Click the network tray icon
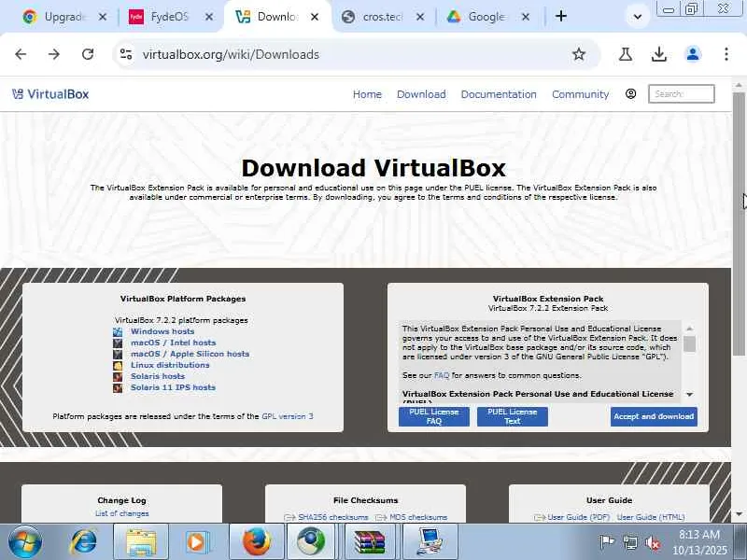Image resolution: width=747 pixels, height=560 pixels. (629, 542)
